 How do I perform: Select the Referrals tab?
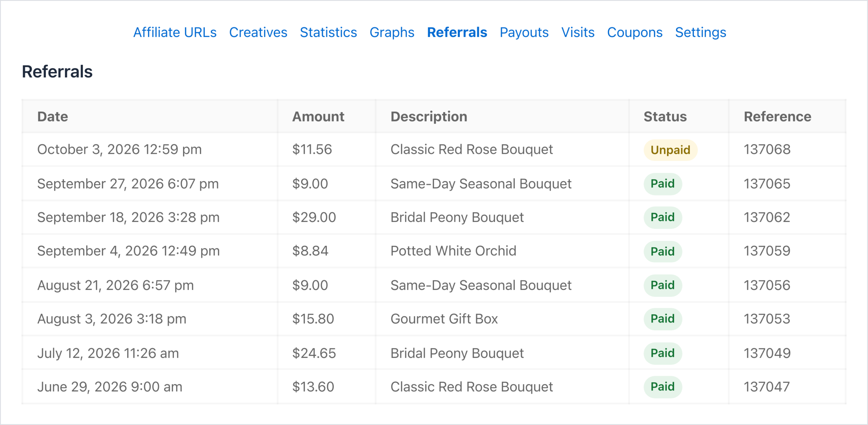click(457, 33)
